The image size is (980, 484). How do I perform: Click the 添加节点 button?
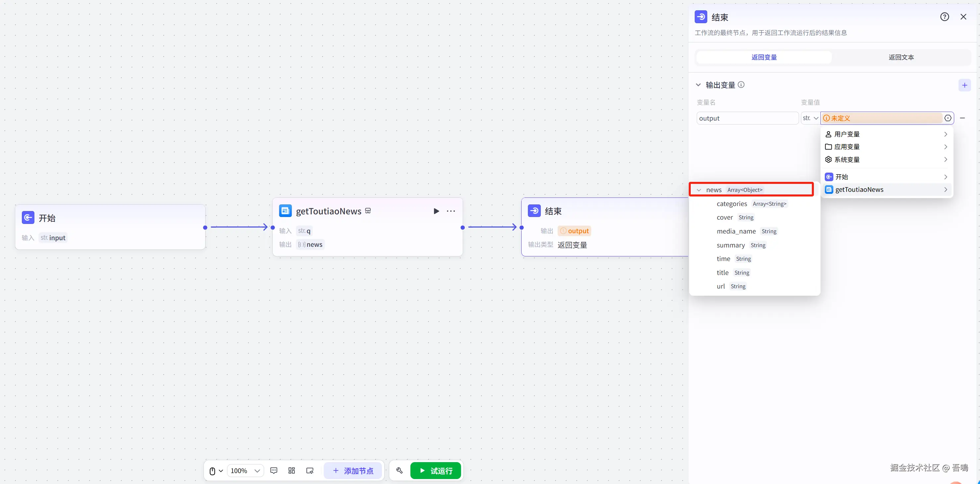353,471
